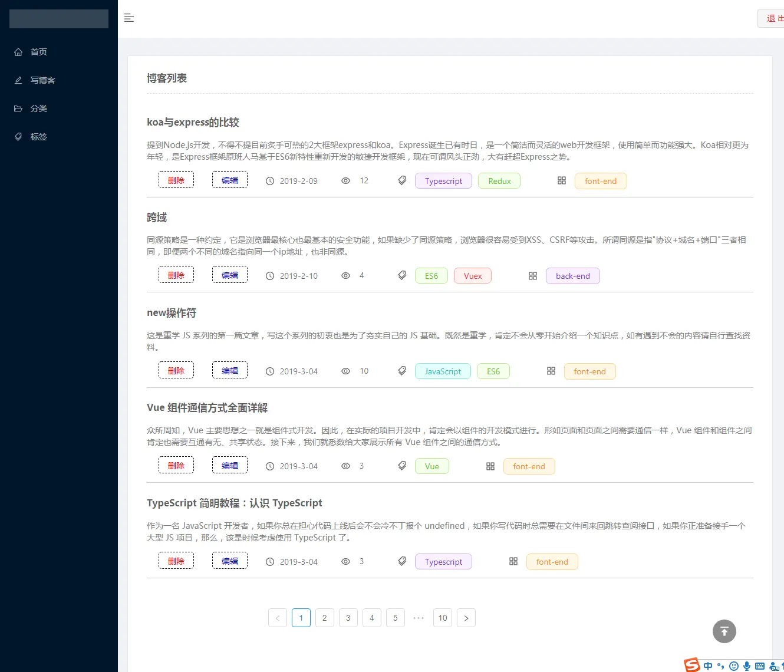This screenshot has height=672, width=784.
Task: Click the tag icon before the JavaScript tag
Action: tap(402, 371)
